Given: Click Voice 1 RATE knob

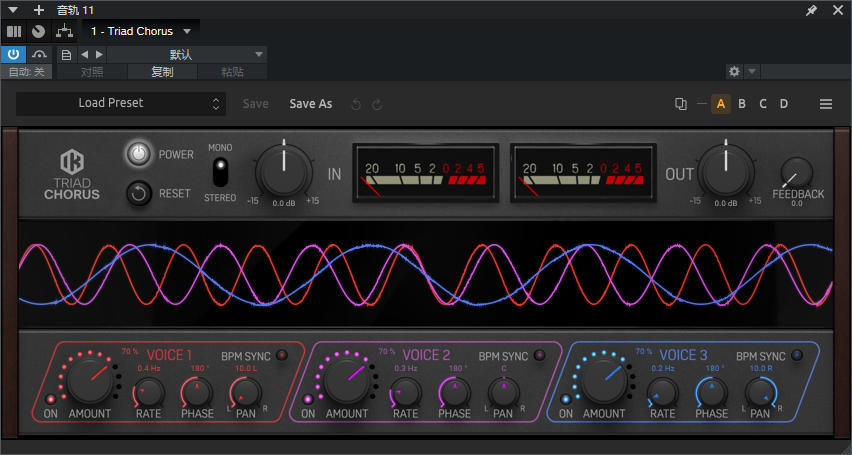Looking at the screenshot, I should 148,394.
